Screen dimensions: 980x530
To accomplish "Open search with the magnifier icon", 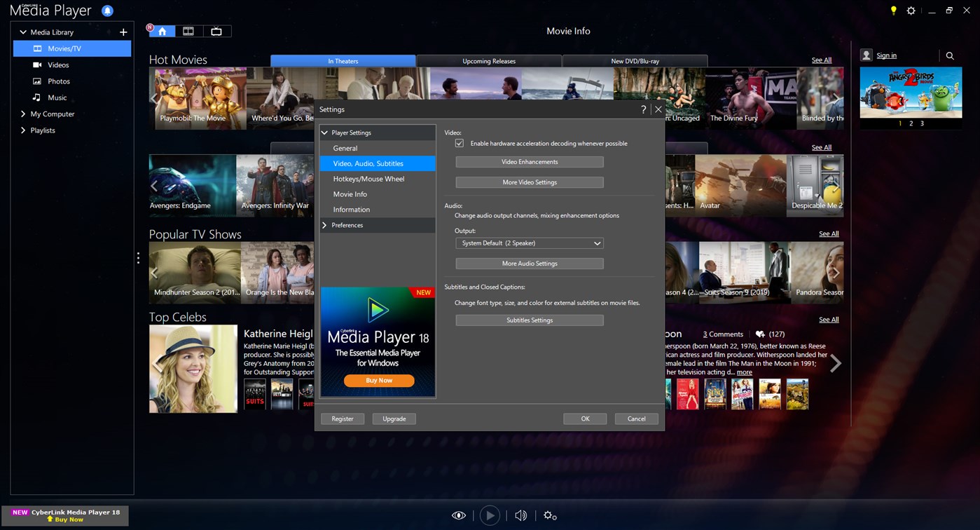I will tap(950, 55).
